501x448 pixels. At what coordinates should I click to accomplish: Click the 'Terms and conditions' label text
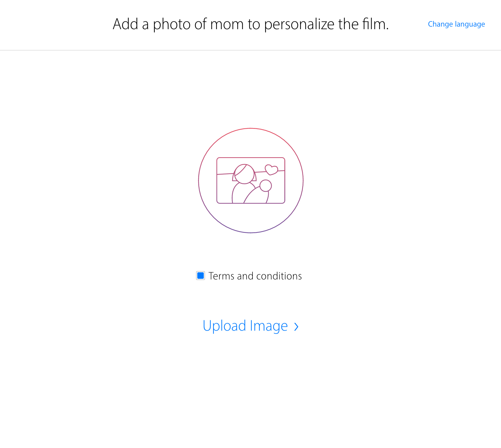[255, 276]
